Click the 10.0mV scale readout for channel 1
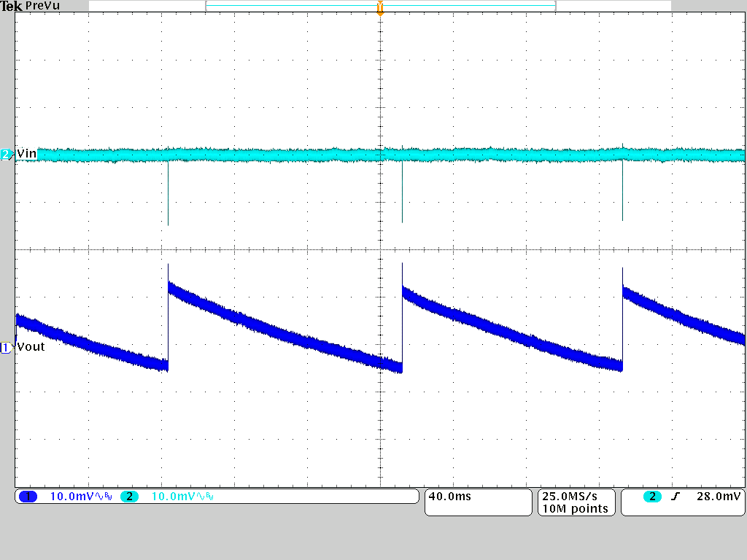Screen dimensions: 747x560 pyautogui.click(x=73, y=497)
